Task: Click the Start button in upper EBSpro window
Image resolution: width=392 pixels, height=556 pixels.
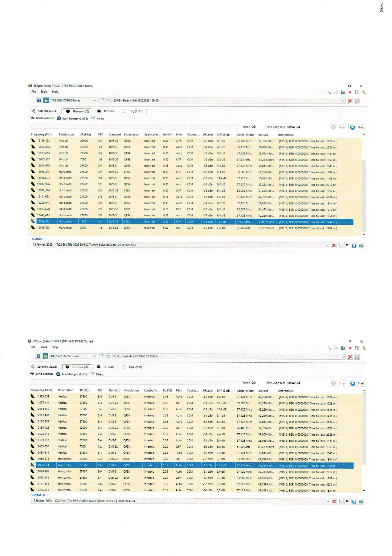Action: click(357, 127)
